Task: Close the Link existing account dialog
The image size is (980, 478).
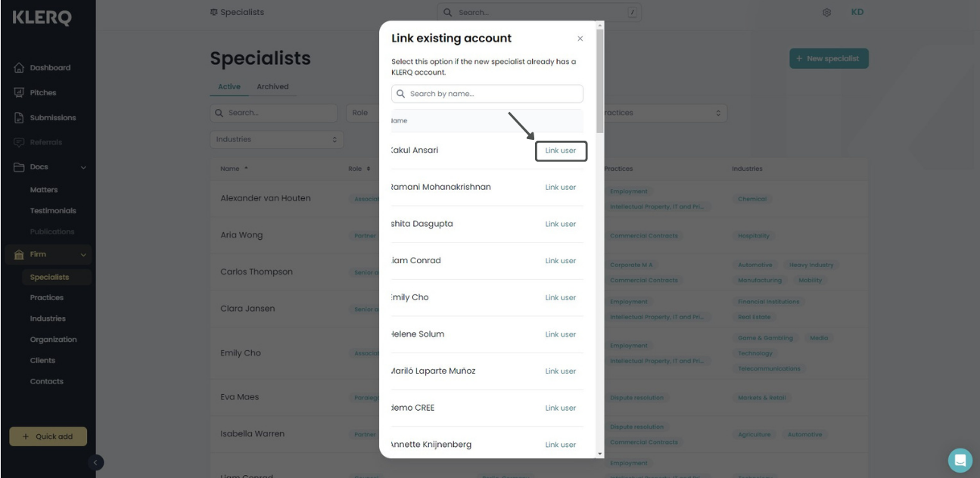Action: [x=580, y=39]
